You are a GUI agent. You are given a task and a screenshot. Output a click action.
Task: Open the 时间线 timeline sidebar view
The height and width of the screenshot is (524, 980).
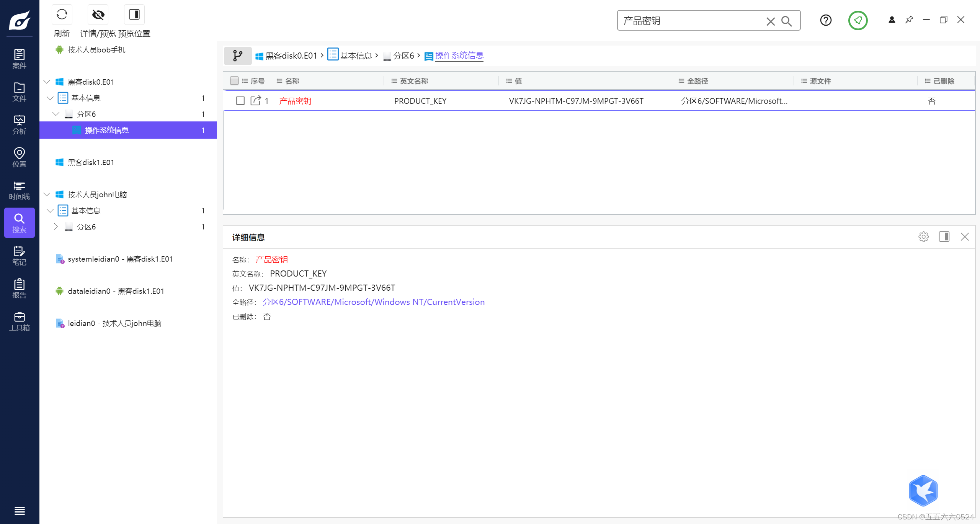[19, 190]
